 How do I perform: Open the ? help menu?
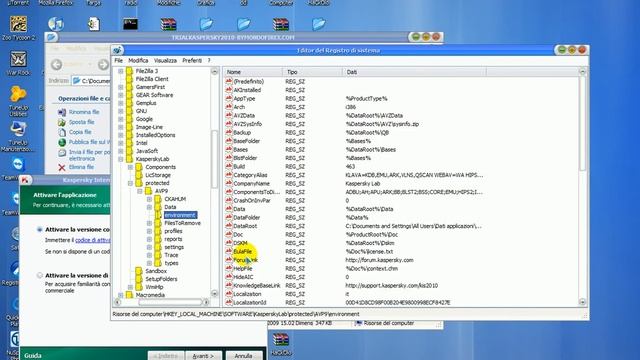pyautogui.click(x=209, y=60)
